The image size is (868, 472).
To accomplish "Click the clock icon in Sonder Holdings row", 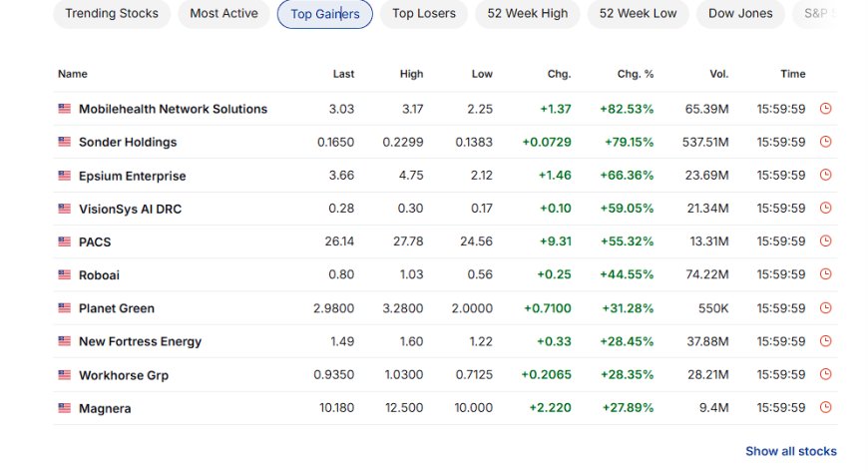I will (x=825, y=142).
